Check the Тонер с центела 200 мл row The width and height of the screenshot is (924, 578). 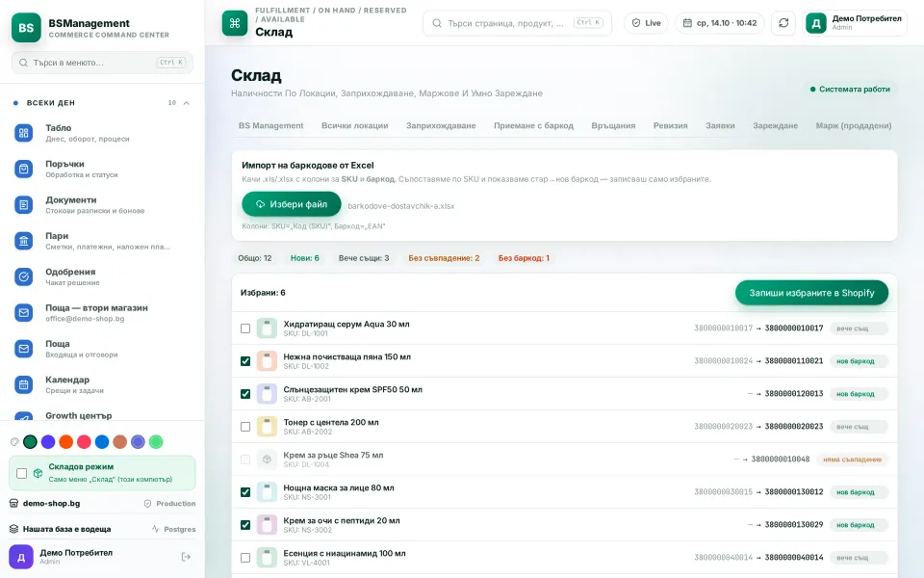[x=245, y=427]
